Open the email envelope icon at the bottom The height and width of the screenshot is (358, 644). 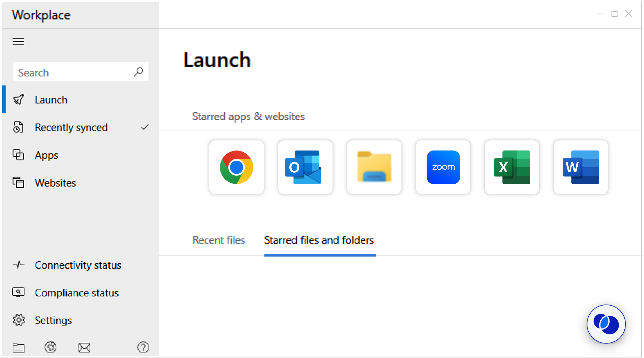coord(84,347)
